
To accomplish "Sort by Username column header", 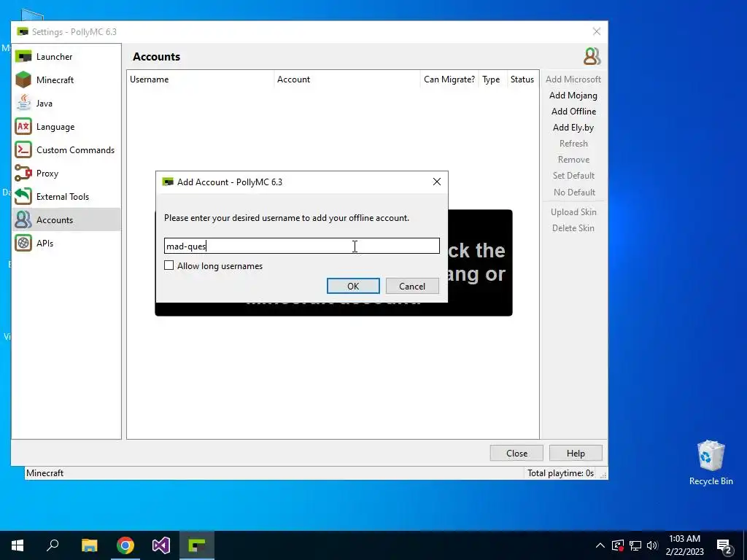I will (x=201, y=79).
